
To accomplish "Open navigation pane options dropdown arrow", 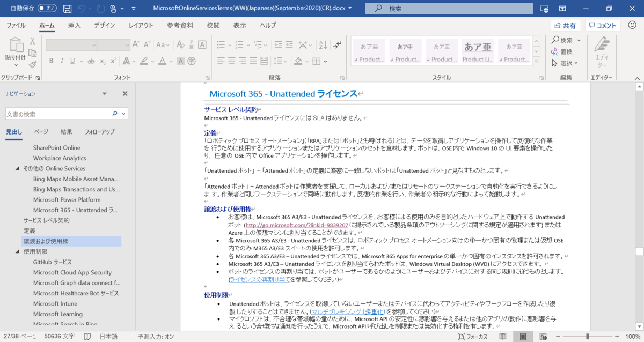I will tap(105, 94).
